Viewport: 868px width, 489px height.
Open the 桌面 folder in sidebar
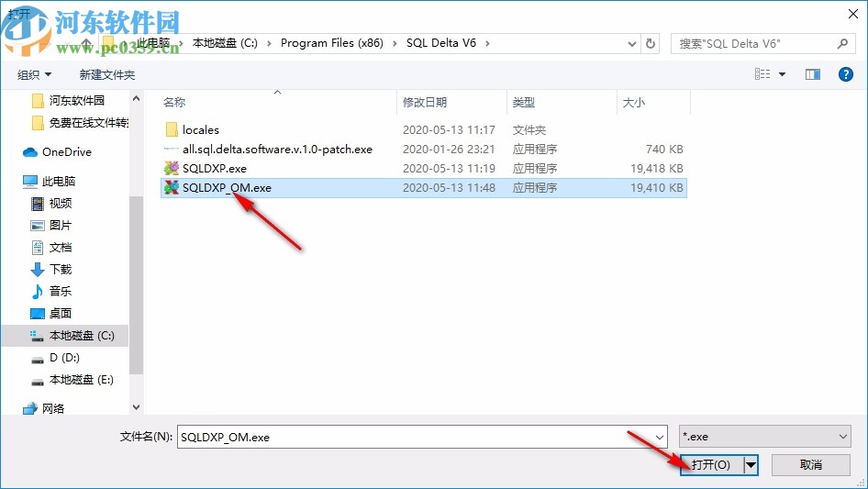tap(51, 313)
